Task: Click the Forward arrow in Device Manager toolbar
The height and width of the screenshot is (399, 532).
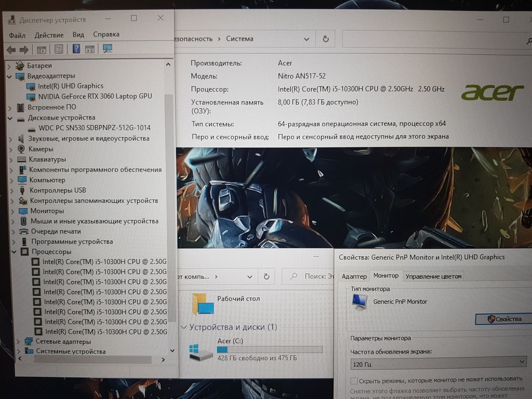Action: tap(23, 50)
